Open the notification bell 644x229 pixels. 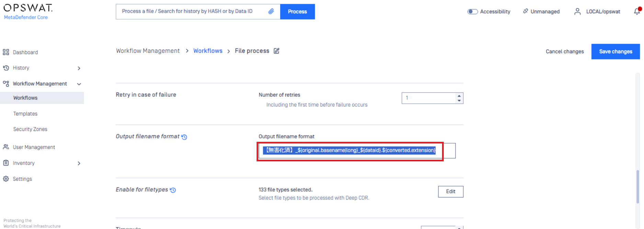[x=638, y=11]
